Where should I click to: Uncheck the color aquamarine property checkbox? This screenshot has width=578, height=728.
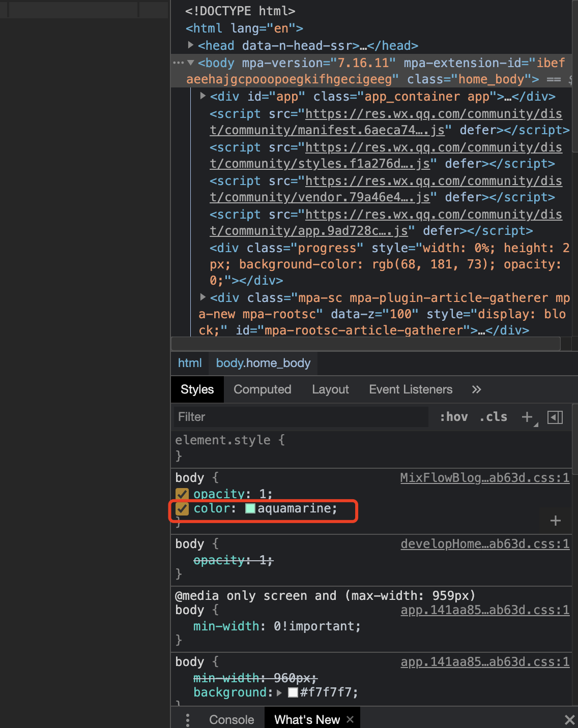[182, 508]
